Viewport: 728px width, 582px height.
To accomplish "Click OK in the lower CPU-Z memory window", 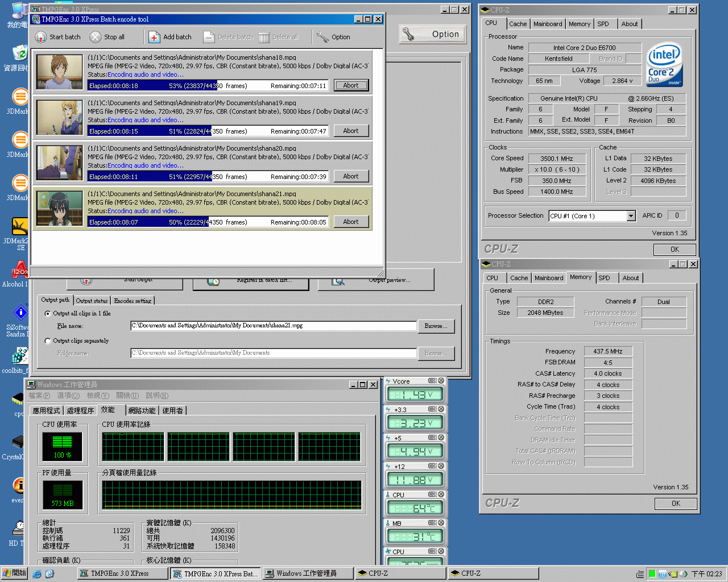I will [676, 504].
